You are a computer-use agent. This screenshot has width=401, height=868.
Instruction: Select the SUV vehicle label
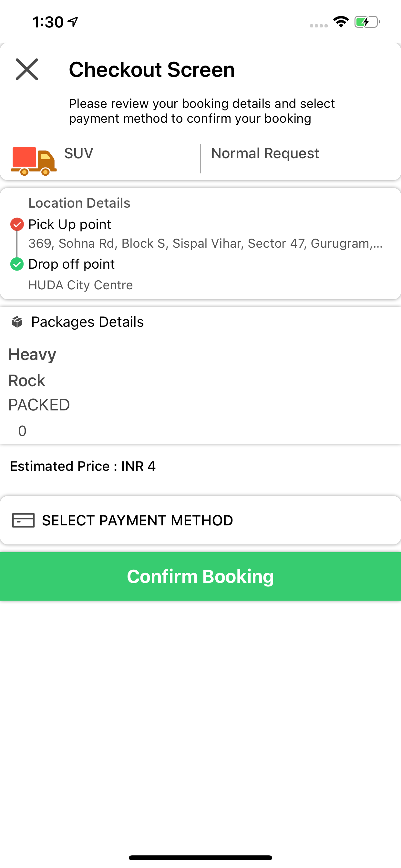coord(79,153)
